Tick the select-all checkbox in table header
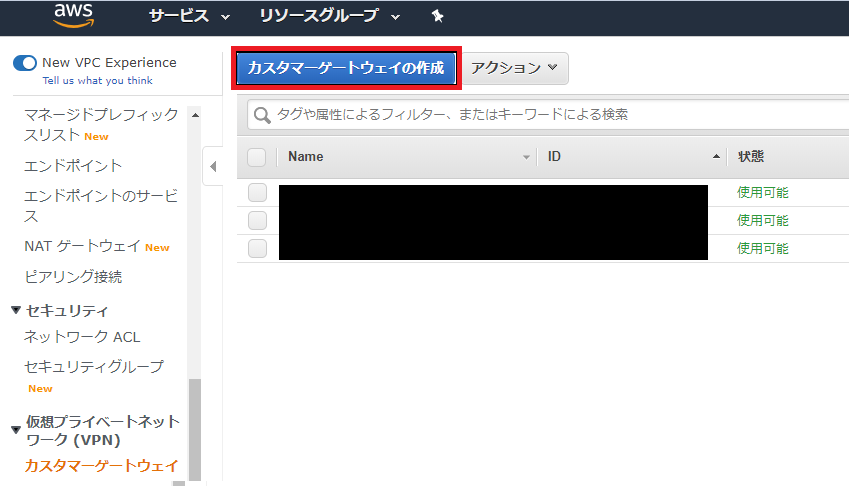The width and height of the screenshot is (849, 486). (x=257, y=157)
